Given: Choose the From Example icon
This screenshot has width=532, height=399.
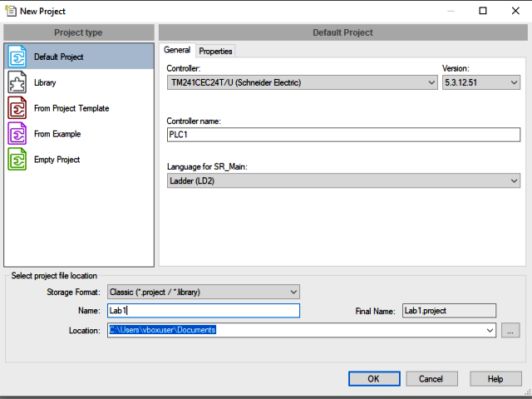Looking at the screenshot, I should [x=18, y=134].
